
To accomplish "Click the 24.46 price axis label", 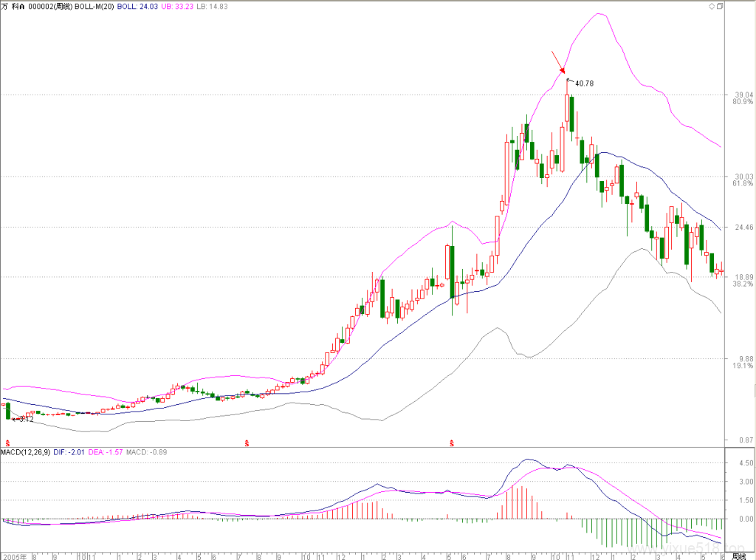I will point(744,228).
